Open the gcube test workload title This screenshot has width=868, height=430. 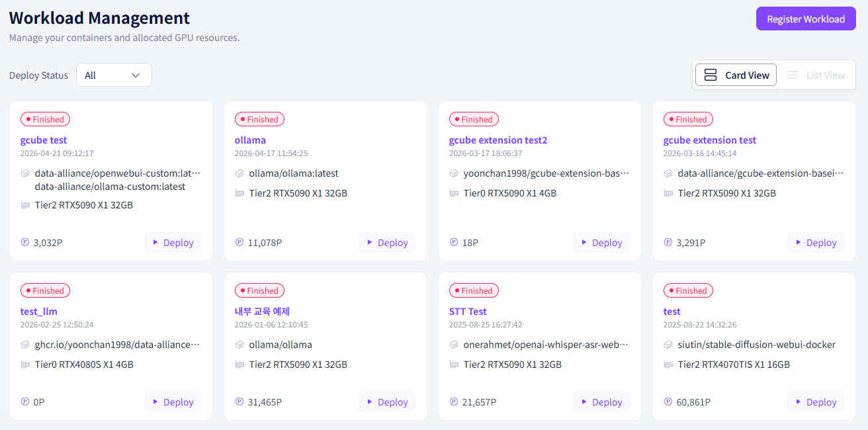coord(44,140)
